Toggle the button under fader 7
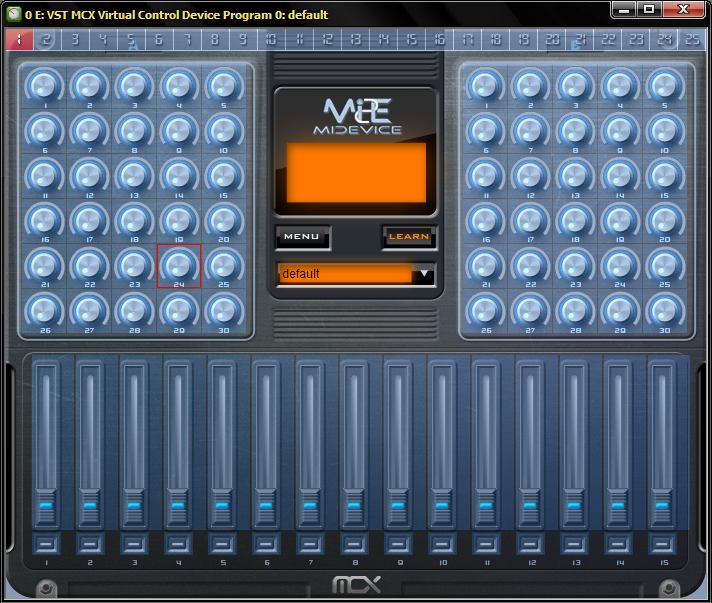The height and width of the screenshot is (603, 712). (310, 544)
